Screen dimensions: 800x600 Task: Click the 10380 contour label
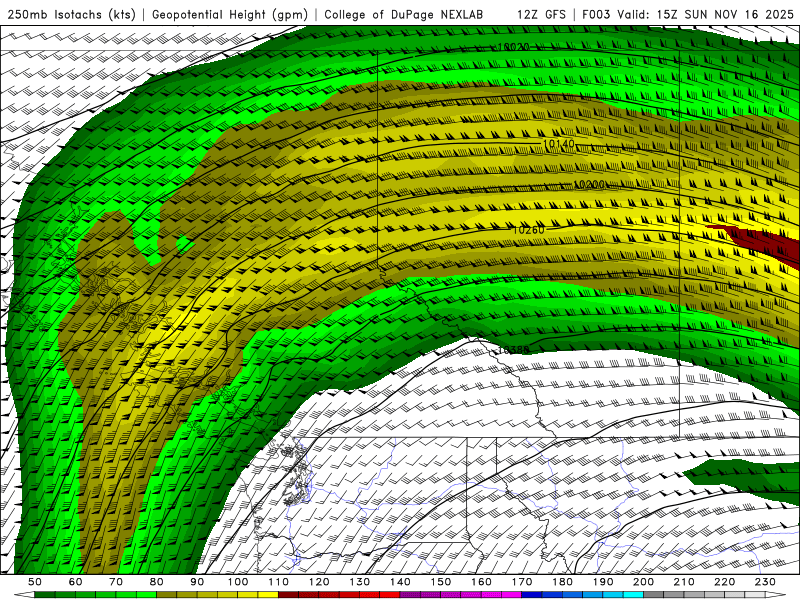click(513, 350)
